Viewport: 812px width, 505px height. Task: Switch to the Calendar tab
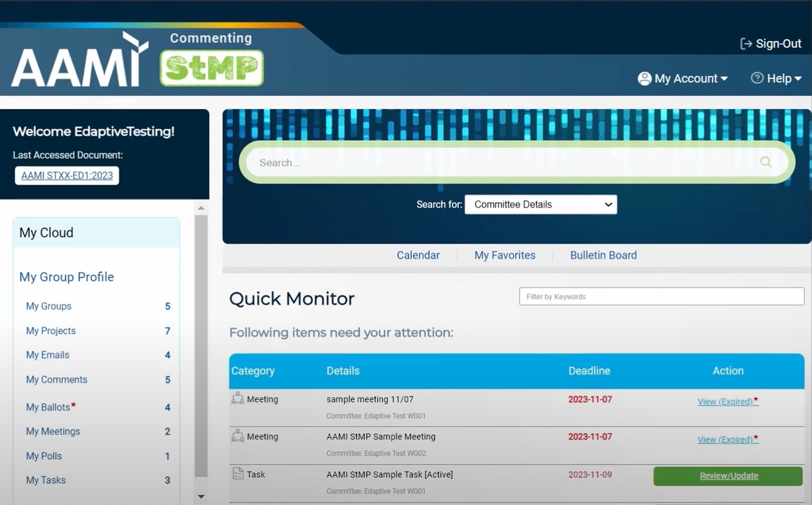coord(418,255)
